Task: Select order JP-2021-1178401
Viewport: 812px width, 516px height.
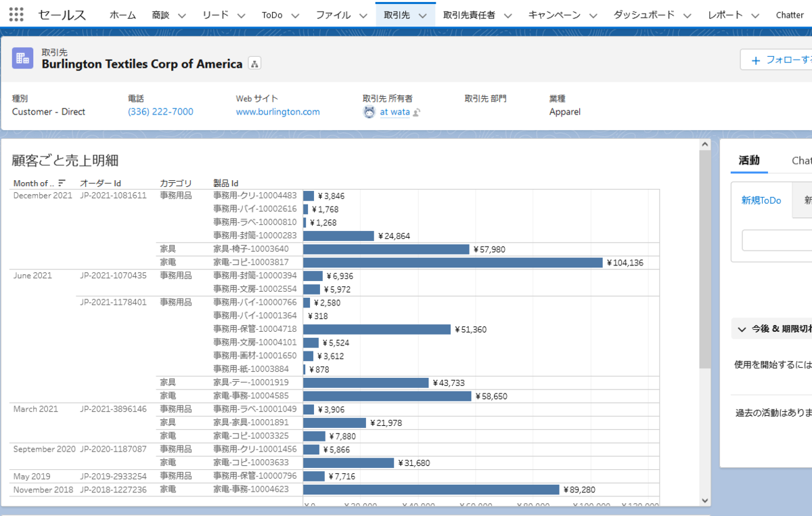Action: pyautogui.click(x=113, y=302)
